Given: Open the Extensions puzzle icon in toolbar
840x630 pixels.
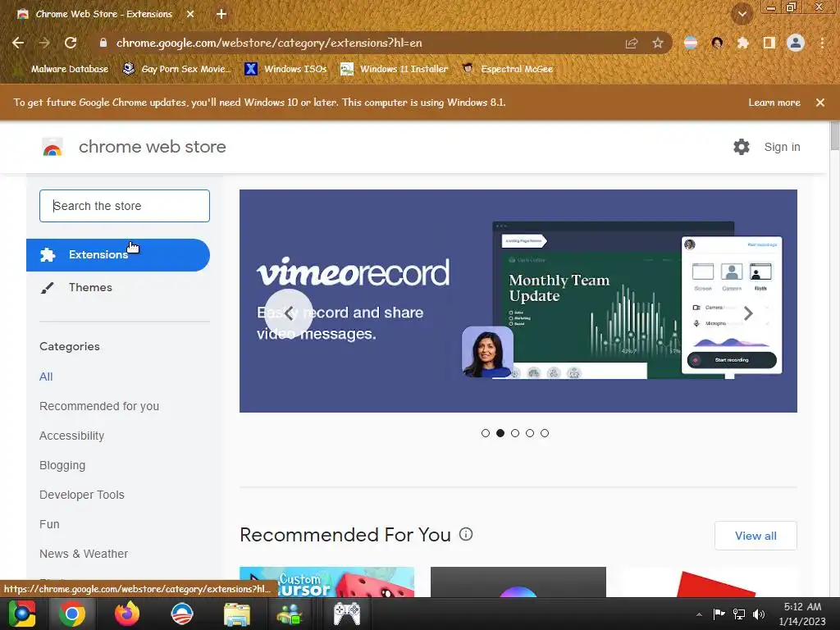Looking at the screenshot, I should 742,43.
